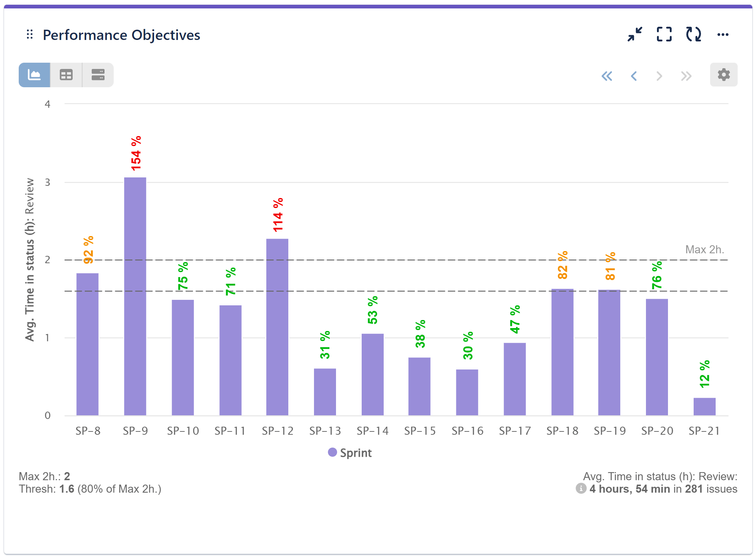Open the gadget settings gear

[723, 75]
